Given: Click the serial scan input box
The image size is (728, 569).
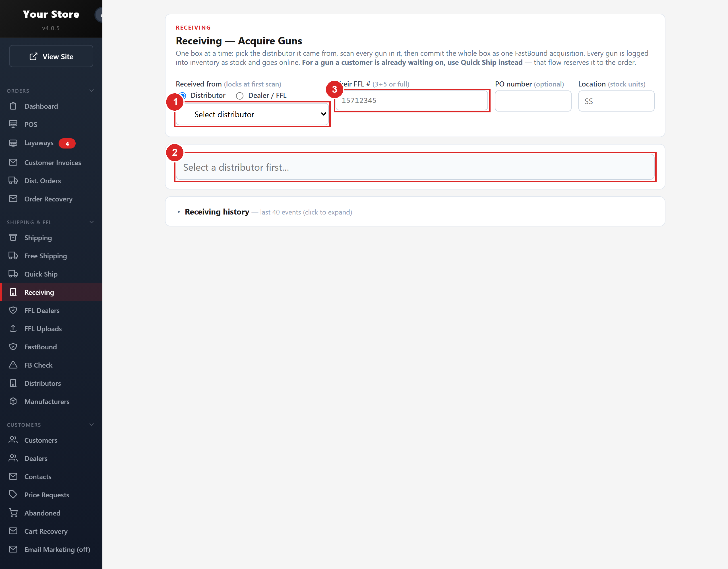Looking at the screenshot, I should (x=415, y=167).
